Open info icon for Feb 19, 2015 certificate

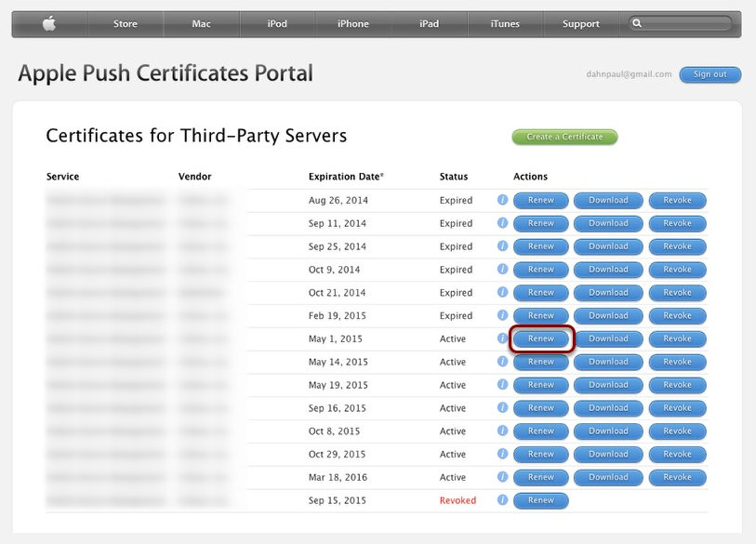point(502,315)
